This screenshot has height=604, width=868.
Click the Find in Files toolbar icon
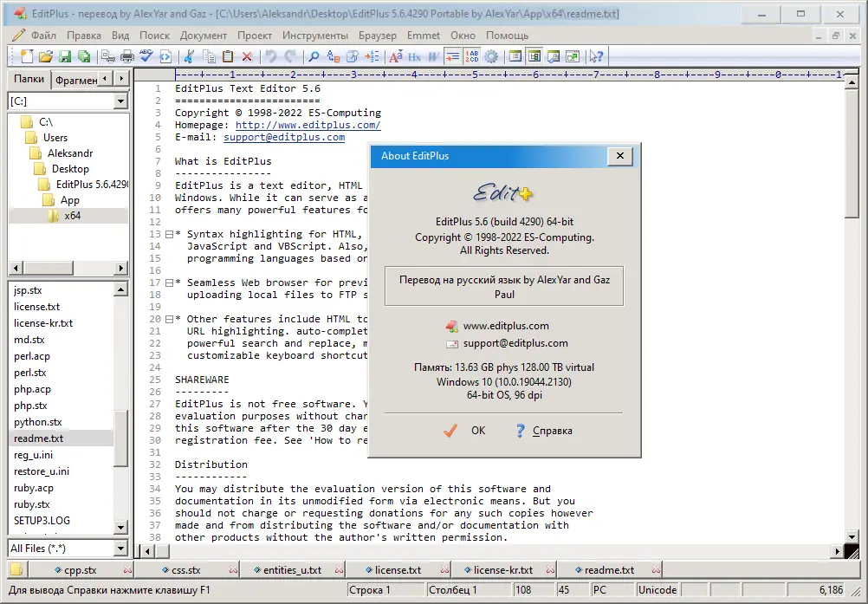pos(352,56)
